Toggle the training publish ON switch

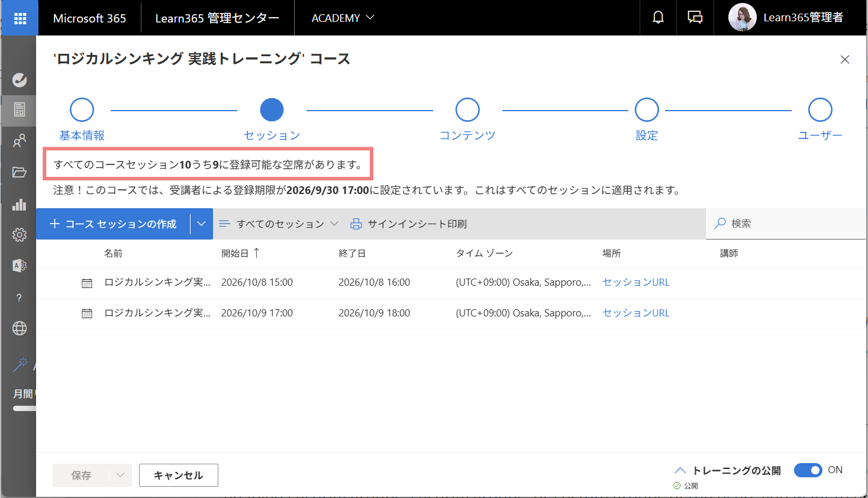click(808, 470)
